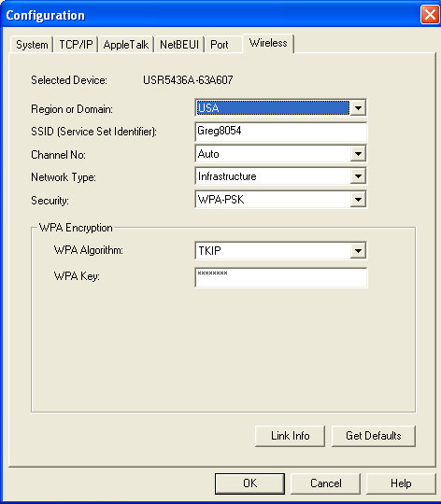
Task: Open the Security dropdown arrow
Action: click(358, 200)
